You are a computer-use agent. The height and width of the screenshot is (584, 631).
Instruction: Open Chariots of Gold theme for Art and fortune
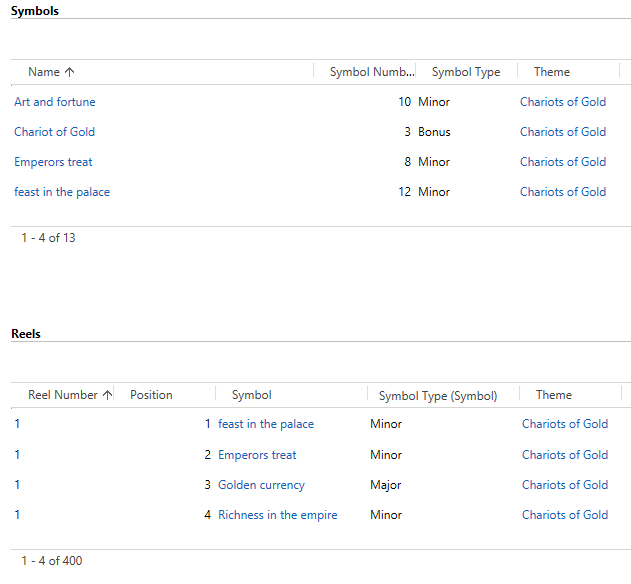pyautogui.click(x=563, y=102)
